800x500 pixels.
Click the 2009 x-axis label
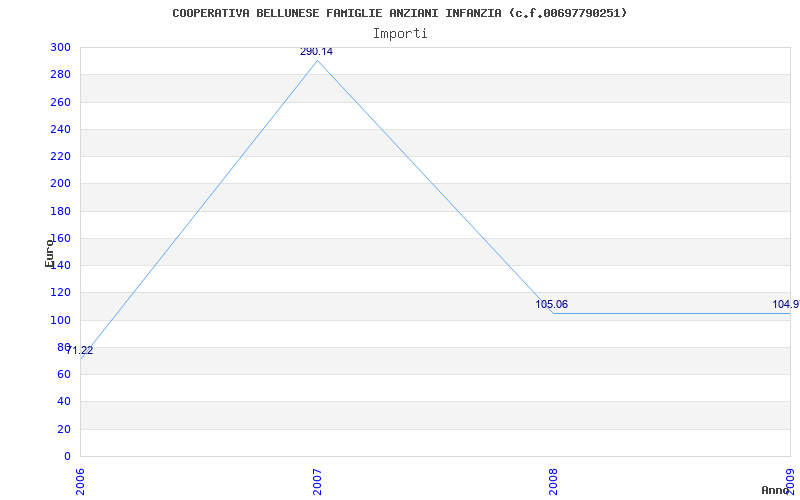791,482
